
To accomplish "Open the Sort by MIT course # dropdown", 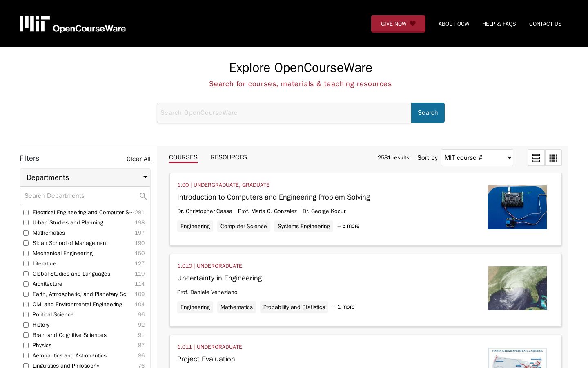I will (477, 158).
